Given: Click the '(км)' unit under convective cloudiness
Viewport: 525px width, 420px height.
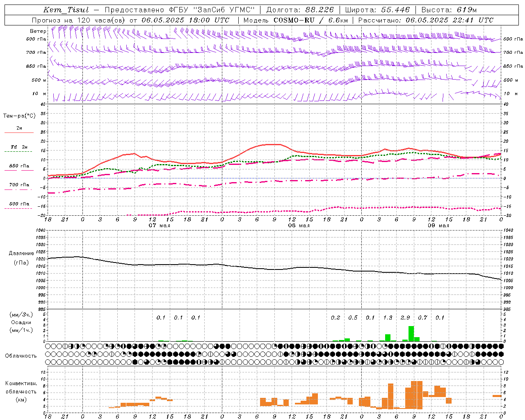Looking at the screenshot, I should tap(21, 399).
